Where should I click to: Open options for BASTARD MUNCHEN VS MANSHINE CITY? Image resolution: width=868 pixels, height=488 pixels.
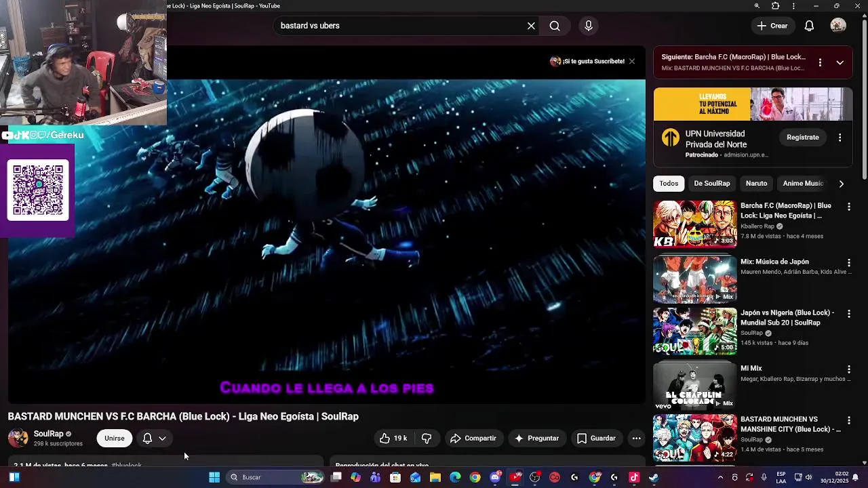tap(848, 421)
